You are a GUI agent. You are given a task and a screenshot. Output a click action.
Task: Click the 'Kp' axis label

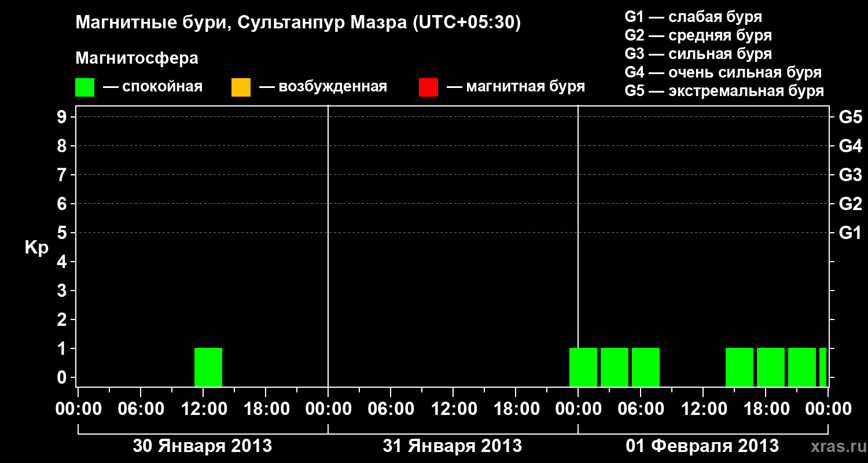click(36, 248)
